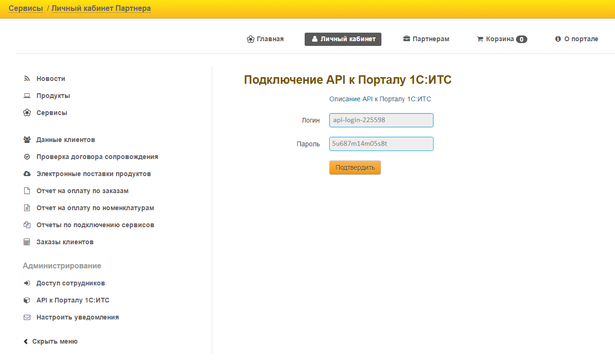Open Описание API к Порталу 1С:ИТС link
The height and width of the screenshot is (364, 615).
click(380, 99)
